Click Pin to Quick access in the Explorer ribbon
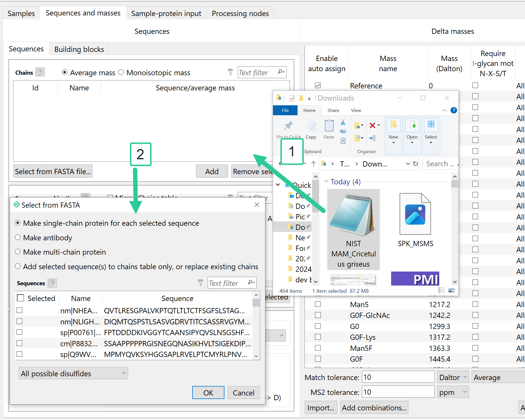 pos(288,129)
